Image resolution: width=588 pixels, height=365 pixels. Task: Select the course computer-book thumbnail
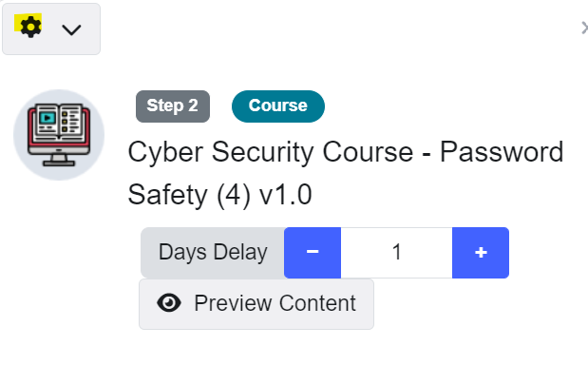click(59, 135)
